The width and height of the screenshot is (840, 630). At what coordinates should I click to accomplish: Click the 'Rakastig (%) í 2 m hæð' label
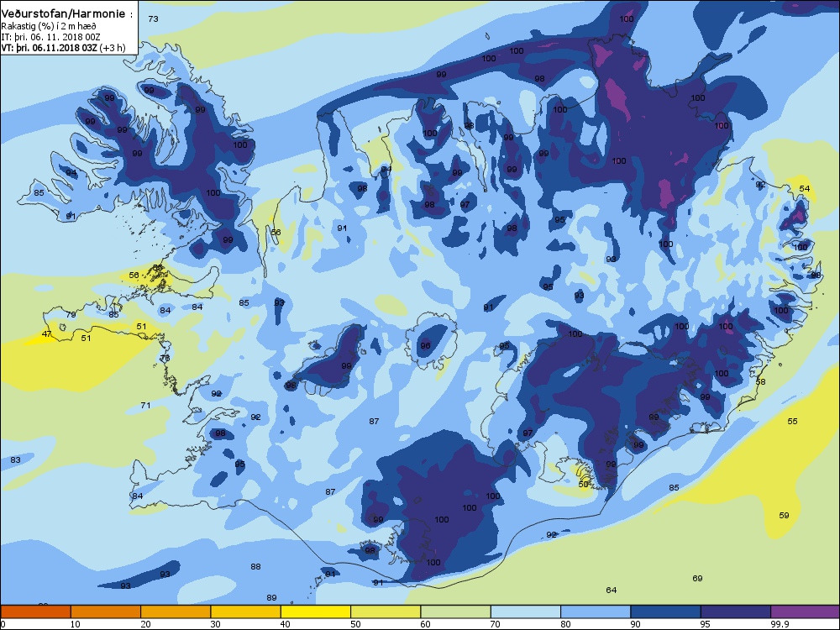tap(49, 26)
